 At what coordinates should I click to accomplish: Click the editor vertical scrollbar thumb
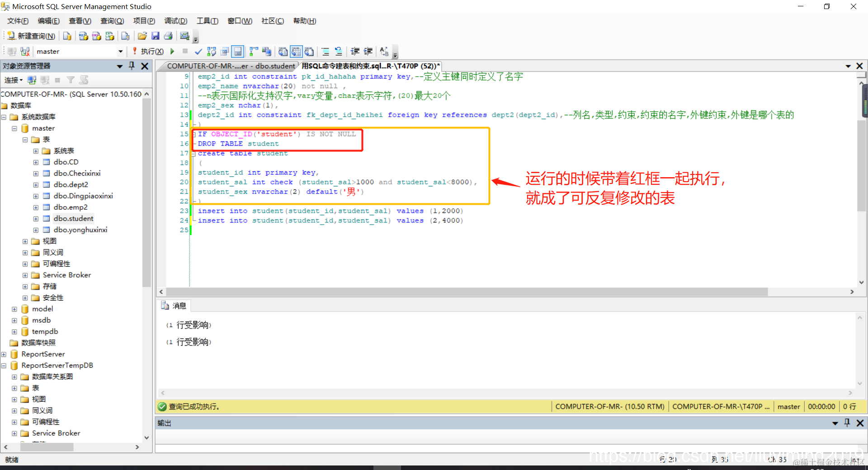pyautogui.click(x=862, y=165)
